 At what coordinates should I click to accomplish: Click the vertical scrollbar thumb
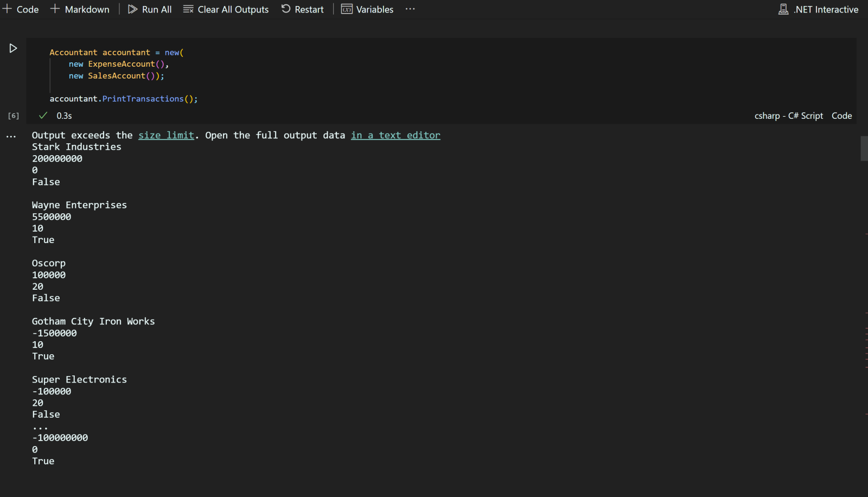864,149
